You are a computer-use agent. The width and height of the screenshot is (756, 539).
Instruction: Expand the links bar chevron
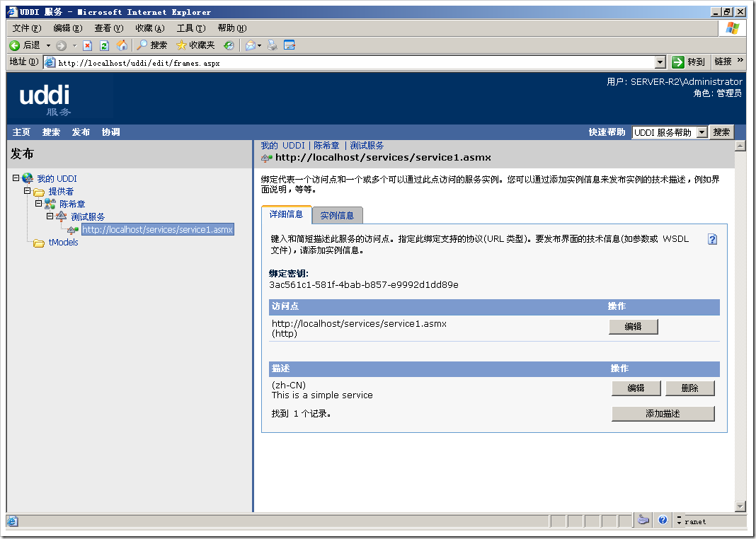[x=740, y=60]
